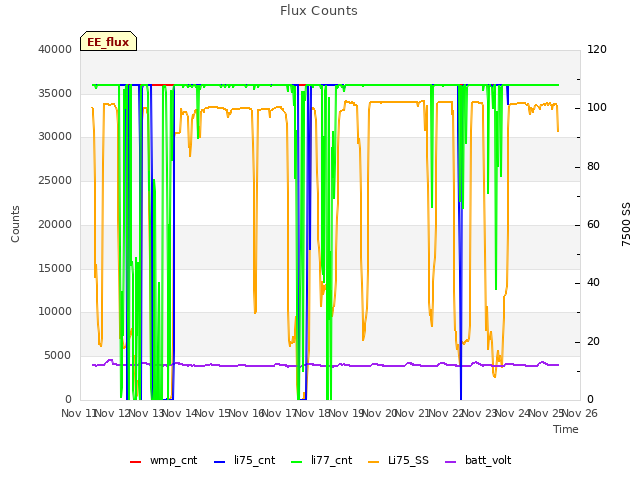Click the 20000 tick on Counts axis
Screen dimensions: 640x480
coord(55,224)
